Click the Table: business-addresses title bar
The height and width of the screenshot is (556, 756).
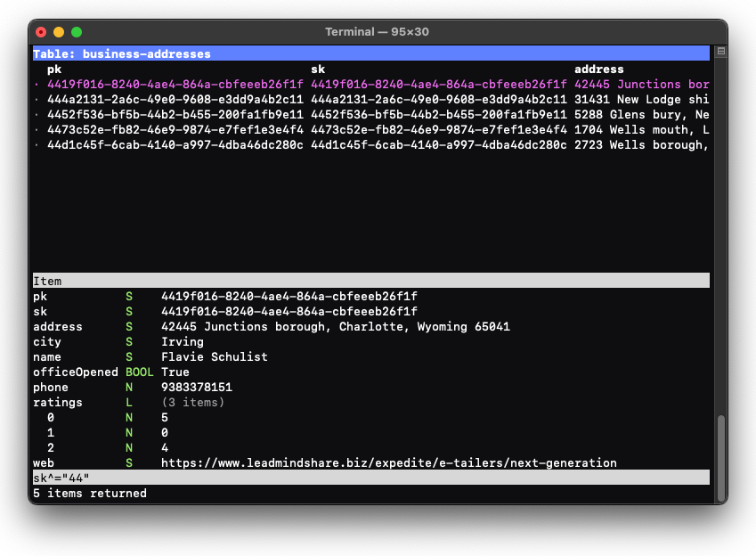(x=122, y=54)
